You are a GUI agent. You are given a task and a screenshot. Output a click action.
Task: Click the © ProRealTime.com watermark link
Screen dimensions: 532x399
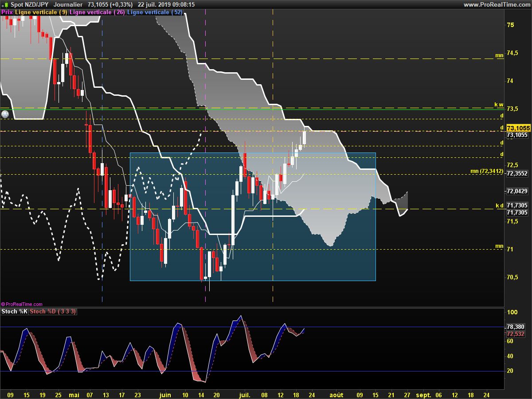(x=22, y=304)
